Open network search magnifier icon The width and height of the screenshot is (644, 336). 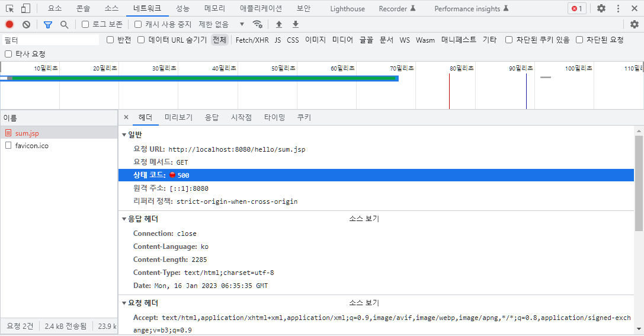coord(64,25)
